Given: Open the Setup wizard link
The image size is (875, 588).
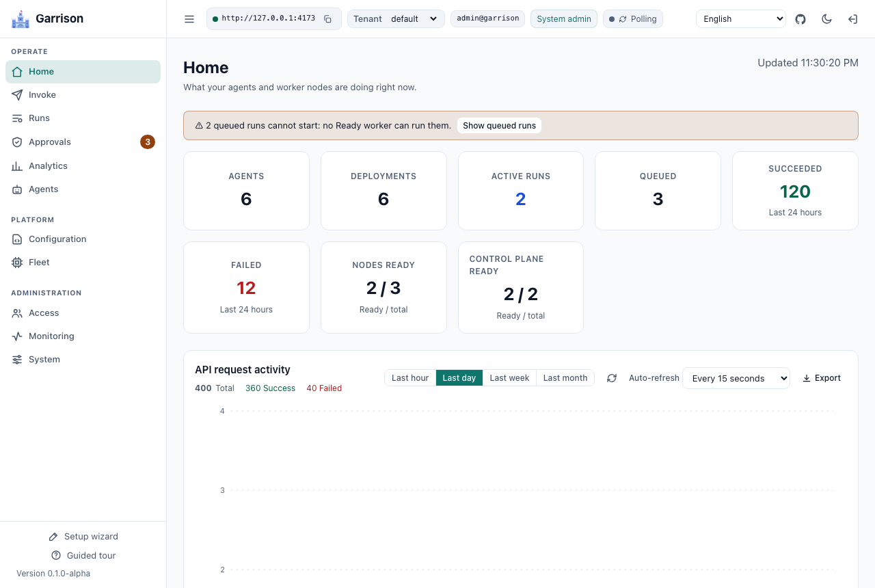Looking at the screenshot, I should pos(83,537).
